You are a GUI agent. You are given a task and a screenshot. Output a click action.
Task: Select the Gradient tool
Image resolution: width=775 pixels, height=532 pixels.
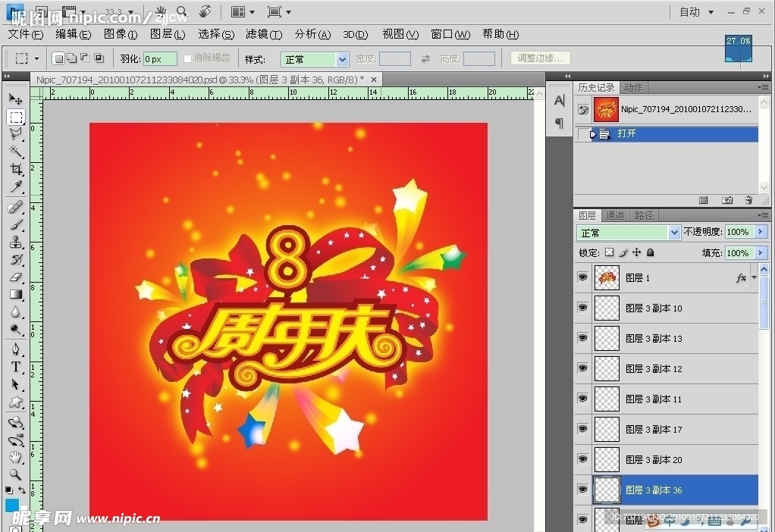pos(16,294)
